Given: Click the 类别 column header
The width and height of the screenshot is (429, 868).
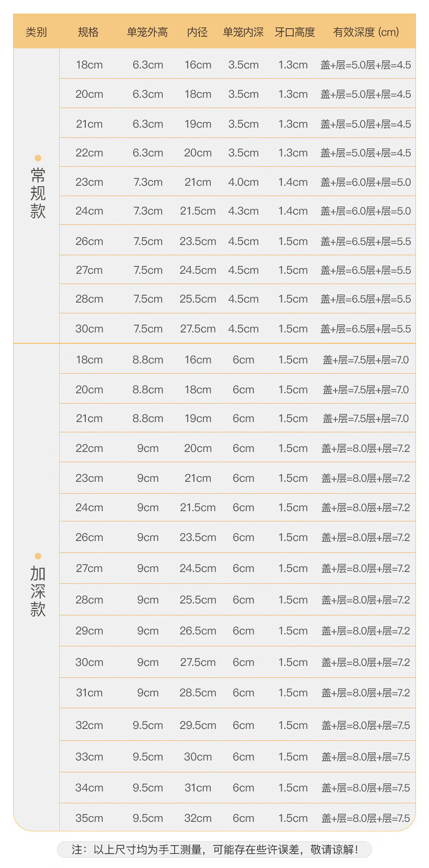Looking at the screenshot, I should point(36,32).
